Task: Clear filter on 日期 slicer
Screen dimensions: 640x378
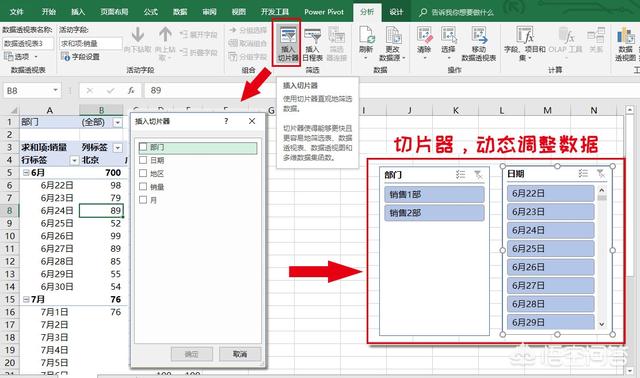Action: coord(601,173)
